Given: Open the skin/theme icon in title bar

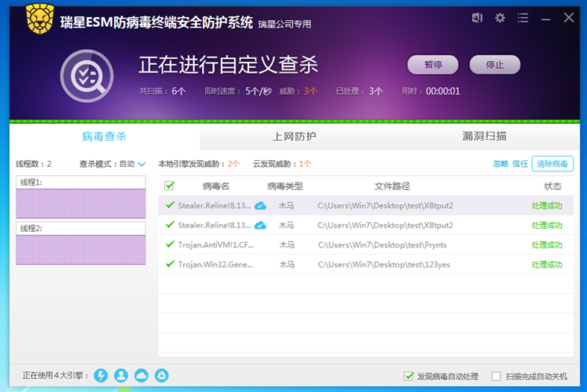Looking at the screenshot, I should 477,18.
